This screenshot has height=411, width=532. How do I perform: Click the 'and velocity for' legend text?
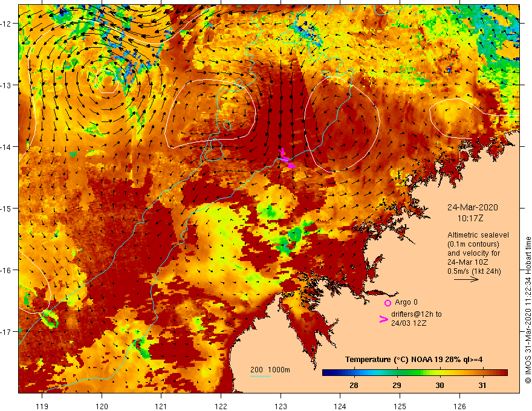[473, 253]
